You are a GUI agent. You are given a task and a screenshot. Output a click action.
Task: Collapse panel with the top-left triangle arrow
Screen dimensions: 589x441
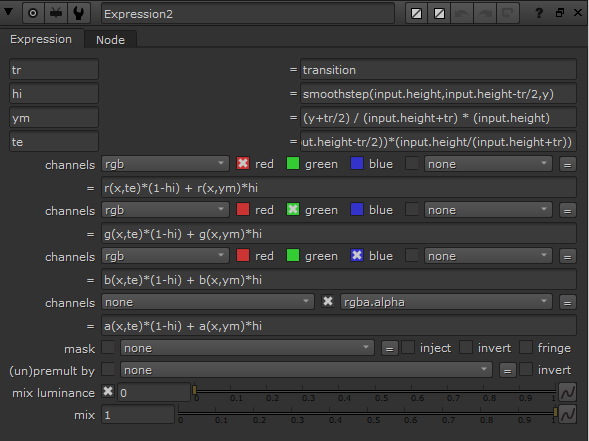(8, 12)
